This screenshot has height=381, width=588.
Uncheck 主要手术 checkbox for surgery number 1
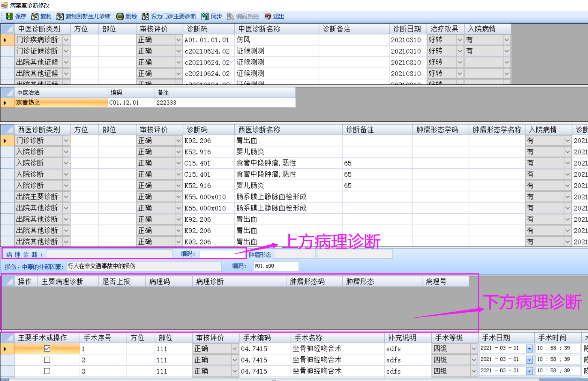pyautogui.click(x=47, y=349)
